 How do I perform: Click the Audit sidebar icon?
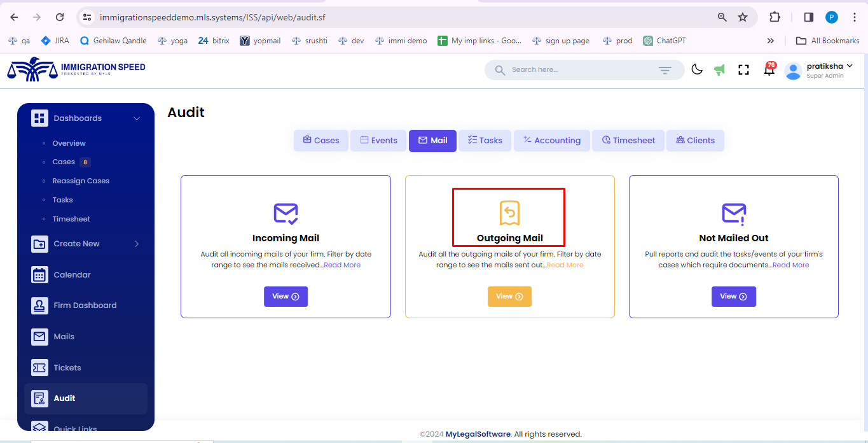tap(39, 398)
